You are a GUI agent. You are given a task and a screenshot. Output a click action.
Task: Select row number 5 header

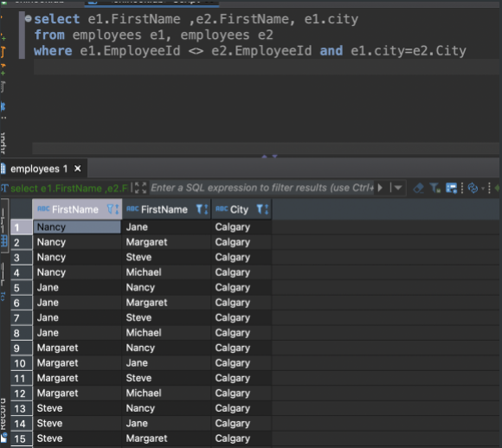coord(21,288)
